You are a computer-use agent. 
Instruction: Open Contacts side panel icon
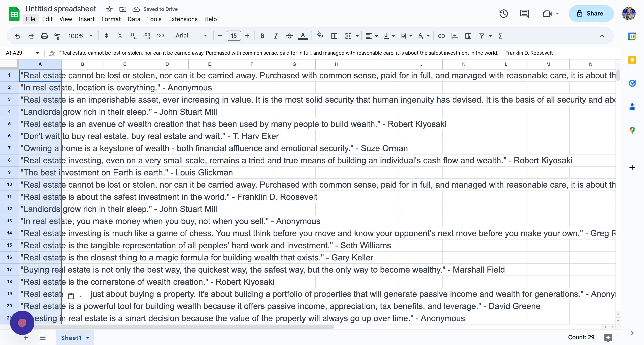(x=632, y=107)
